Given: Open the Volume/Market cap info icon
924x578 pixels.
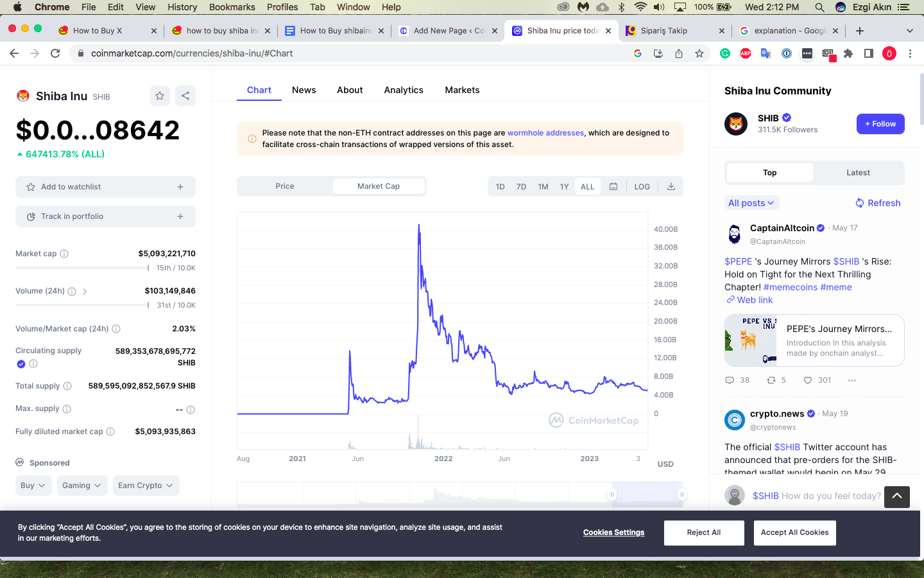Looking at the screenshot, I should click(116, 329).
